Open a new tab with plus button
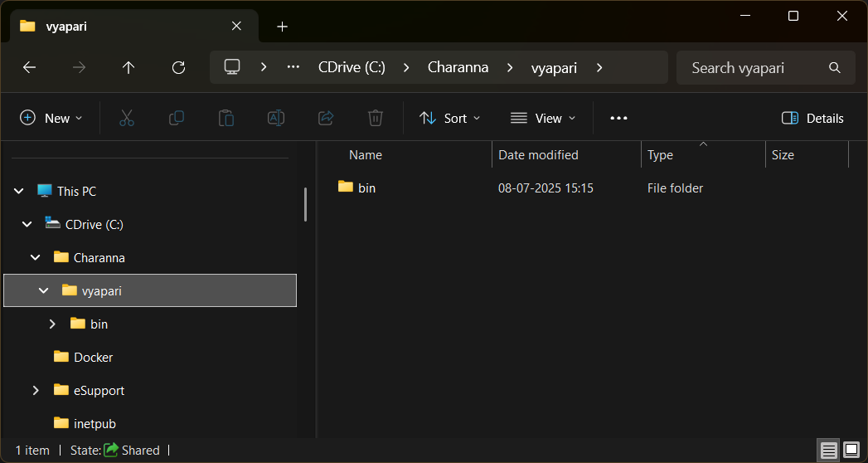The width and height of the screenshot is (868, 463). pyautogui.click(x=283, y=27)
